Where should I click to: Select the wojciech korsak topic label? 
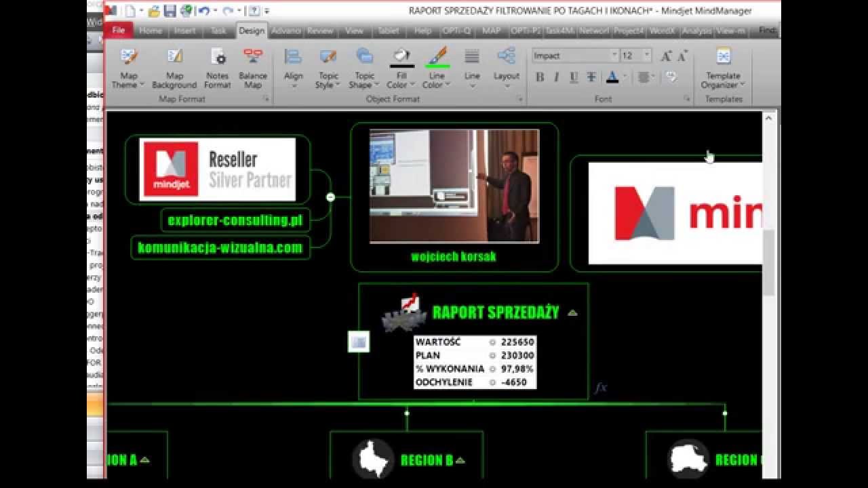tap(453, 257)
